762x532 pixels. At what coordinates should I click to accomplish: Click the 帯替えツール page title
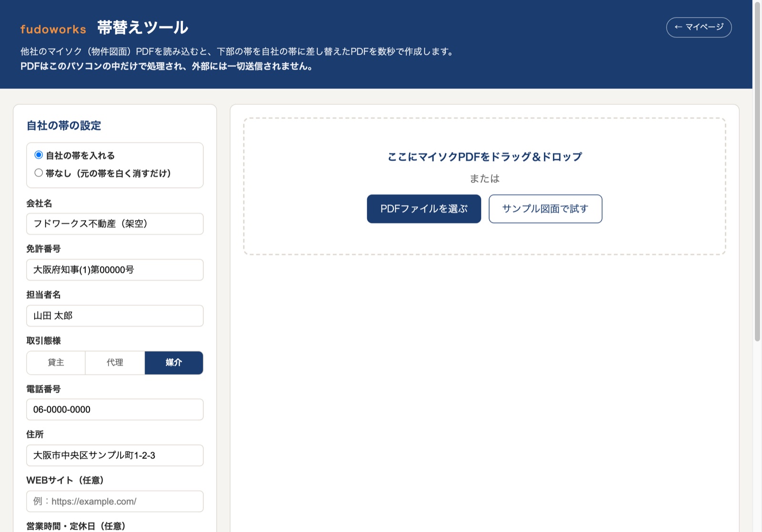pos(143,28)
